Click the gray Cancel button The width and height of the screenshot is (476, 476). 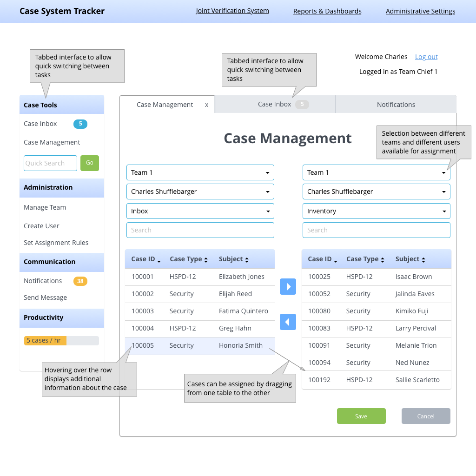click(426, 416)
